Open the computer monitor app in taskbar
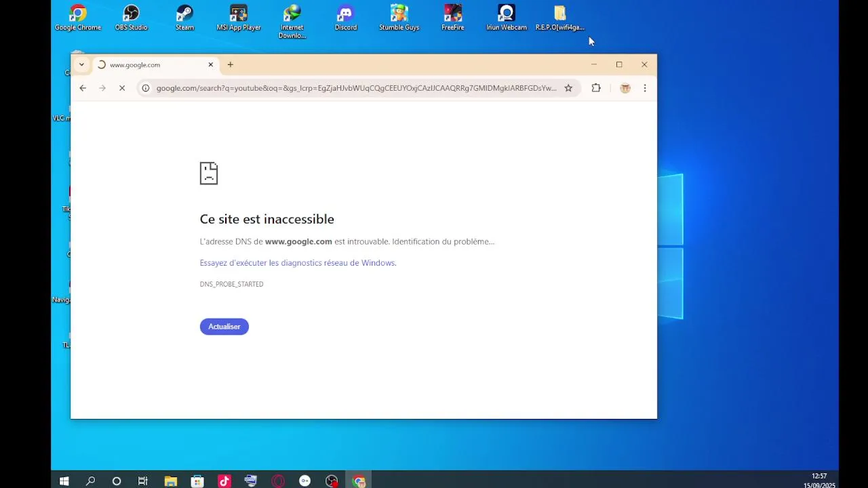The width and height of the screenshot is (868, 488). pos(251,481)
